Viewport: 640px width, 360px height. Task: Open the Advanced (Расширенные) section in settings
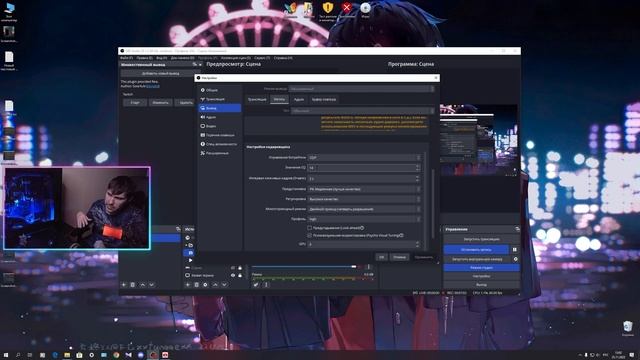220,153
